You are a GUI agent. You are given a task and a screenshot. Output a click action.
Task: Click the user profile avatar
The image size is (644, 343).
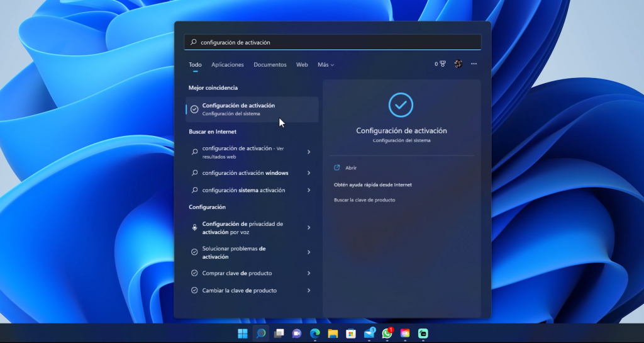(x=458, y=64)
